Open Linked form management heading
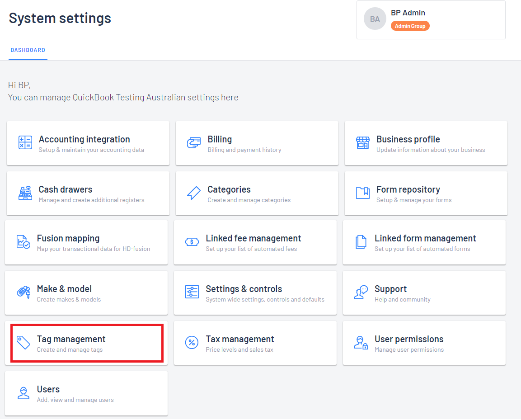Screen dimensions: 521x420 (x=425, y=238)
